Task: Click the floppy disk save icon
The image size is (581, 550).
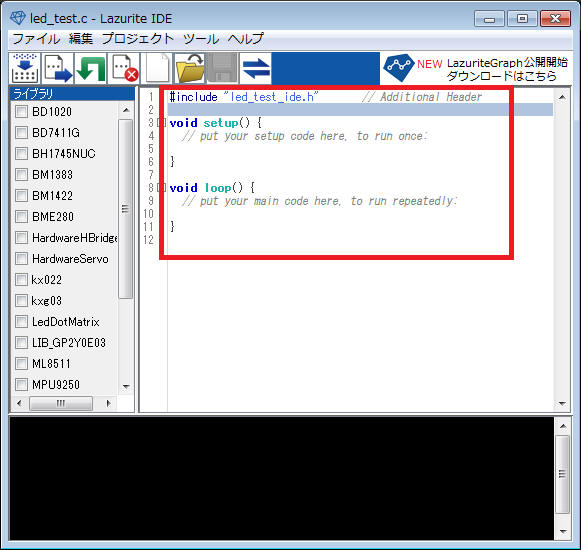Action: pyautogui.click(x=222, y=68)
